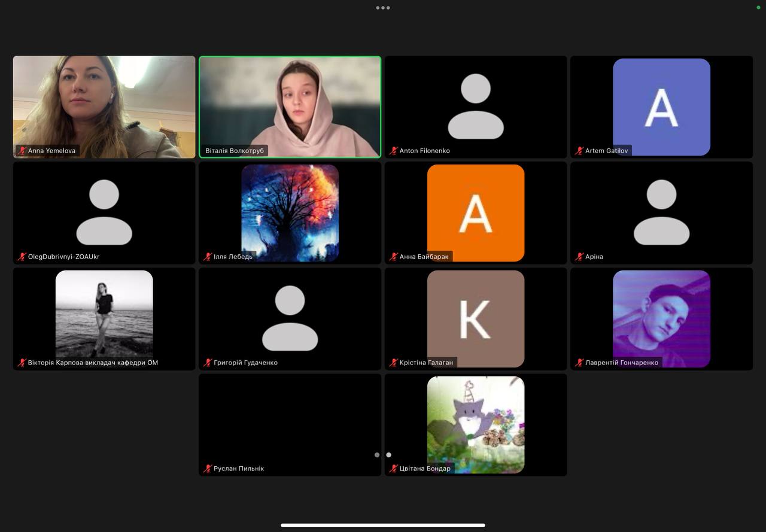Tap the Лаврентій Гончаренко name label
The width and height of the screenshot is (766, 532).
pos(621,363)
